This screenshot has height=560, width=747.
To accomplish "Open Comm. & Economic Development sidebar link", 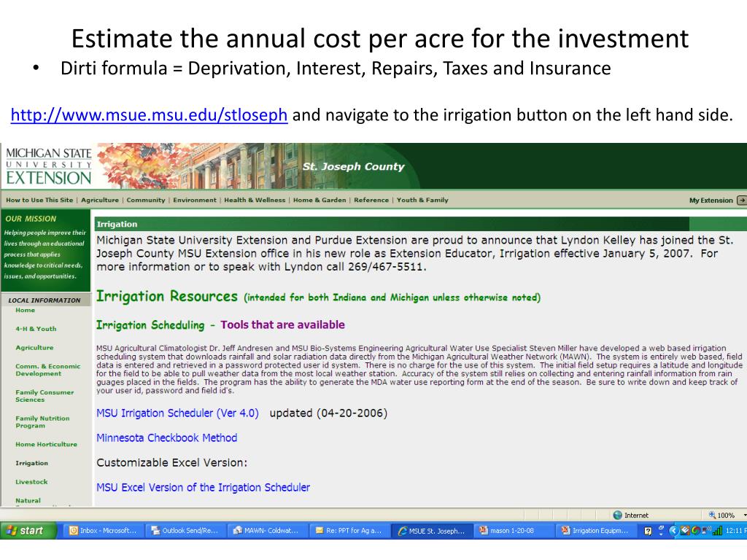I will coord(47,370).
